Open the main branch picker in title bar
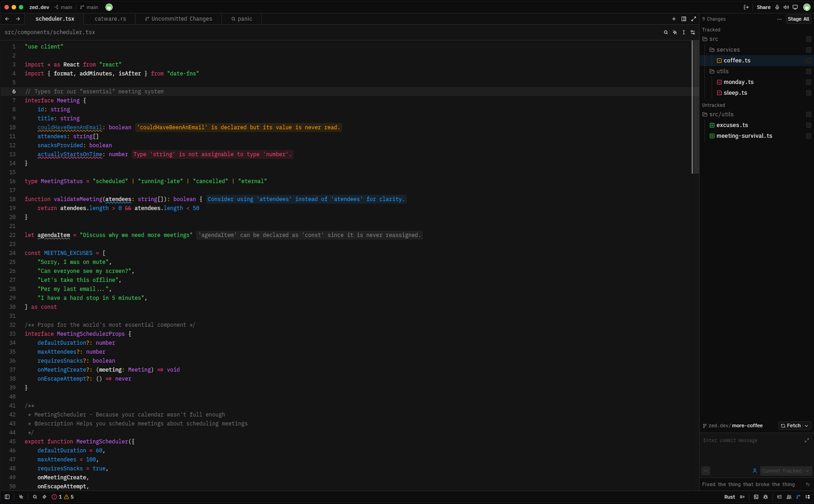Image resolution: width=814 pixels, height=504 pixels. [89, 7]
